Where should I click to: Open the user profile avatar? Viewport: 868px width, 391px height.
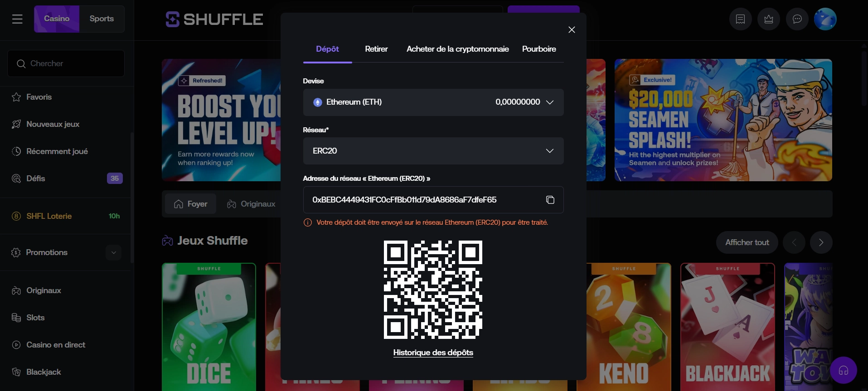click(825, 19)
